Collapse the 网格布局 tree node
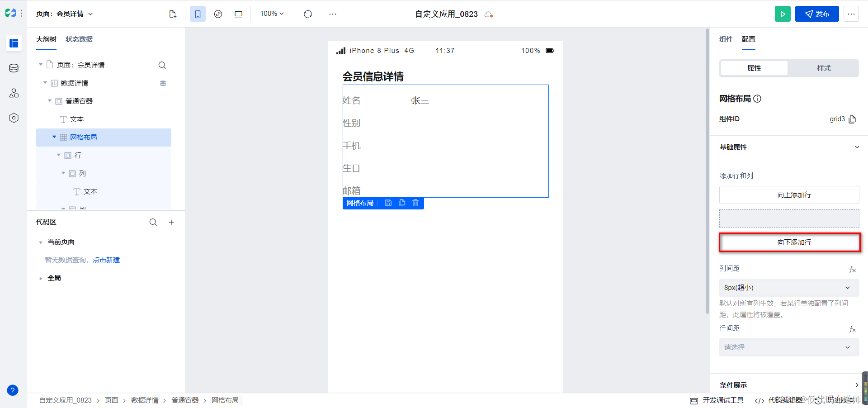This screenshot has height=408, width=868. click(54, 137)
